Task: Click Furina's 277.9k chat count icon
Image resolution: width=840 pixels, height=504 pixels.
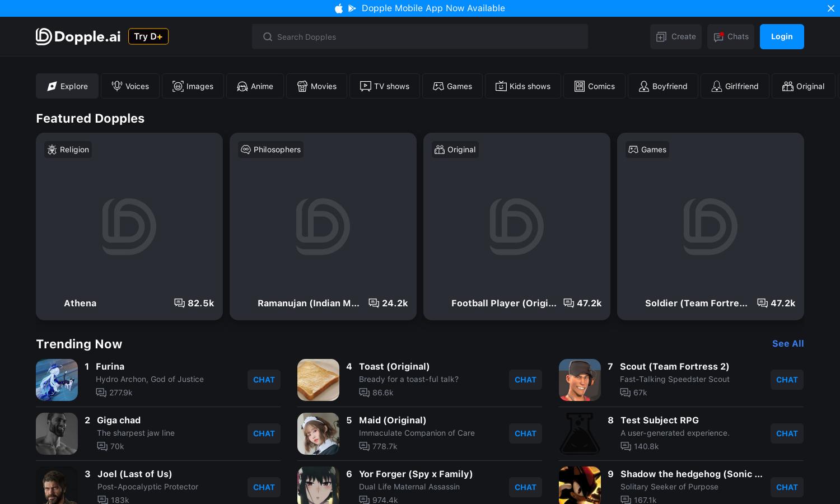Action: click(x=101, y=393)
